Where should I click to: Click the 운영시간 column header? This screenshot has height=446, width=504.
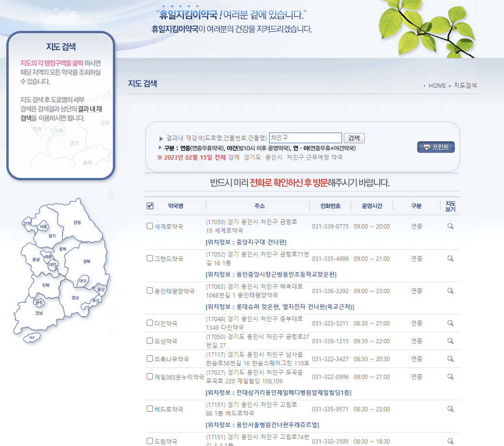click(x=372, y=206)
